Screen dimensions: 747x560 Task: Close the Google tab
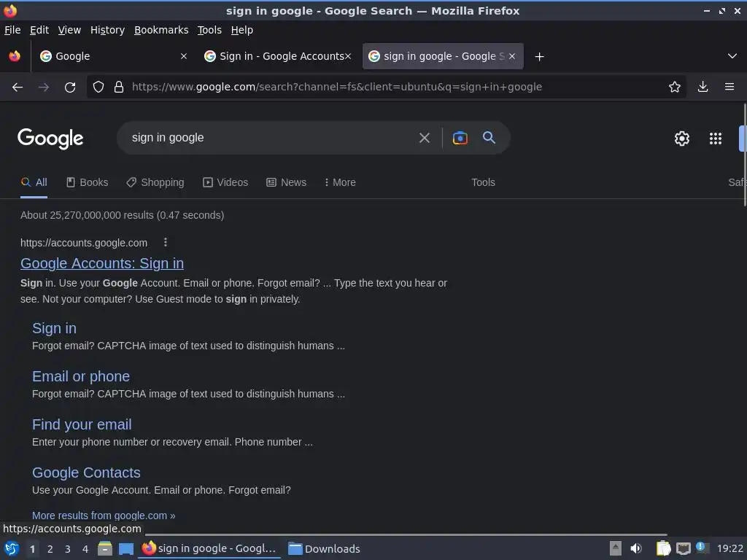click(x=184, y=56)
